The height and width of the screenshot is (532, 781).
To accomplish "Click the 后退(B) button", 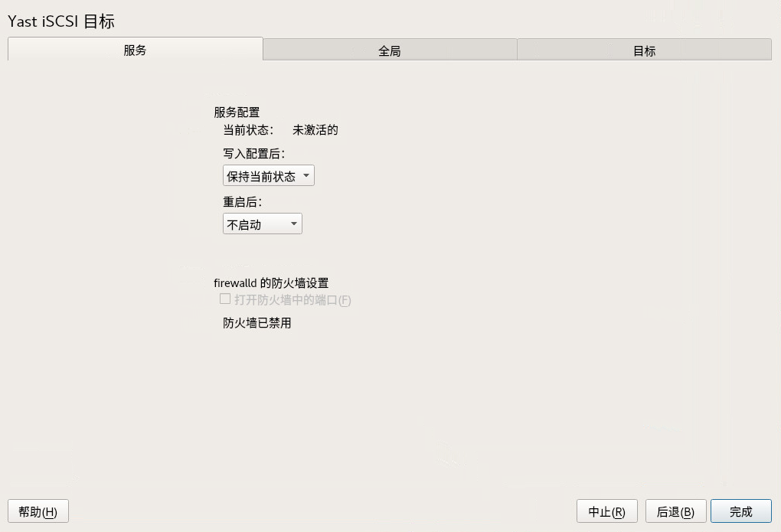I will (676, 511).
